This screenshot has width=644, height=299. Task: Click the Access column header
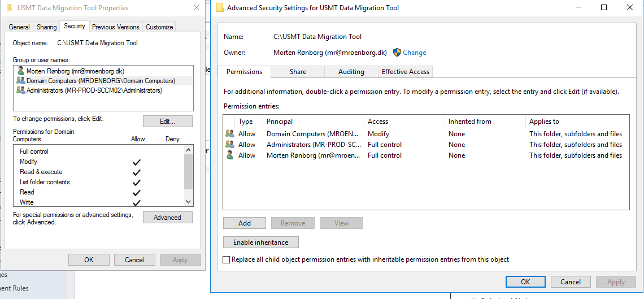[404, 122]
